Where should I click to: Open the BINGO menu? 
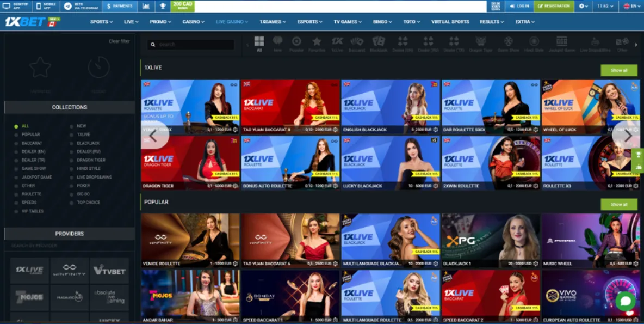pyautogui.click(x=382, y=22)
